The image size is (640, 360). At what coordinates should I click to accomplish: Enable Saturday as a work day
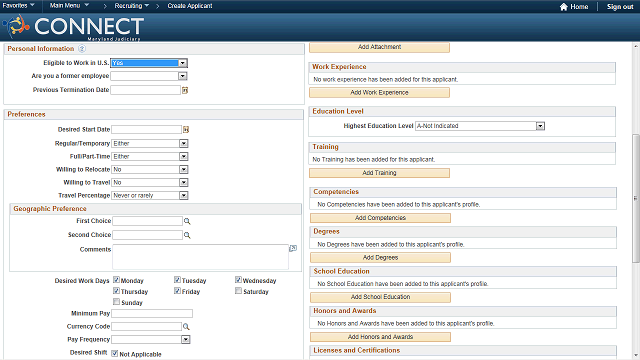point(238,291)
